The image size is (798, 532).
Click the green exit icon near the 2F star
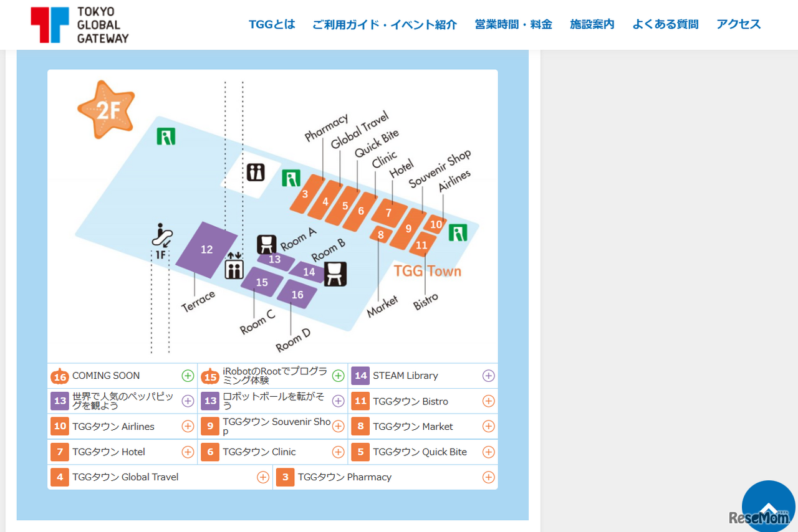(166, 136)
